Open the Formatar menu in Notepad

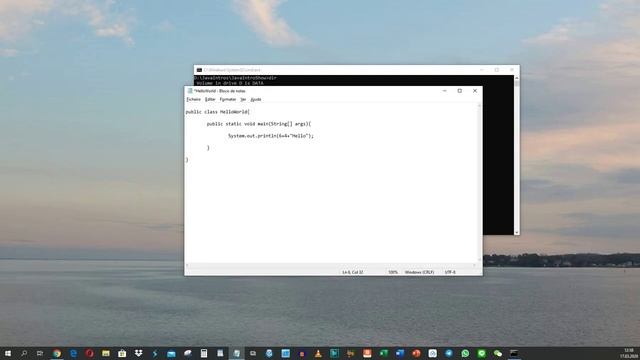pos(228,99)
